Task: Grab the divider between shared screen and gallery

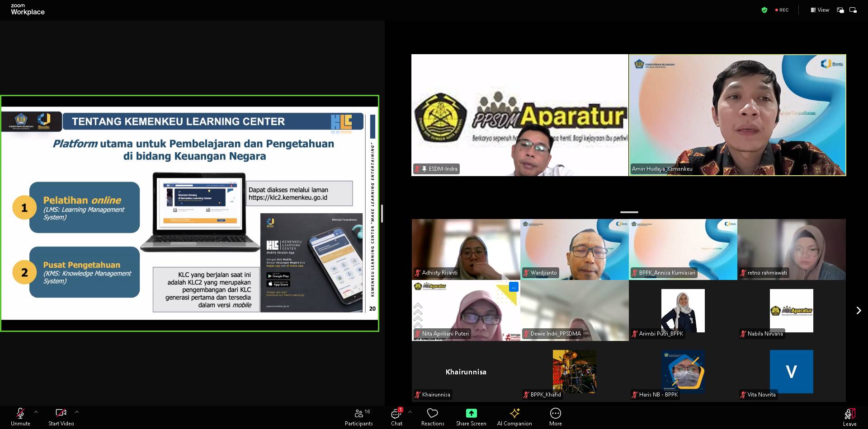Action: [x=382, y=213]
